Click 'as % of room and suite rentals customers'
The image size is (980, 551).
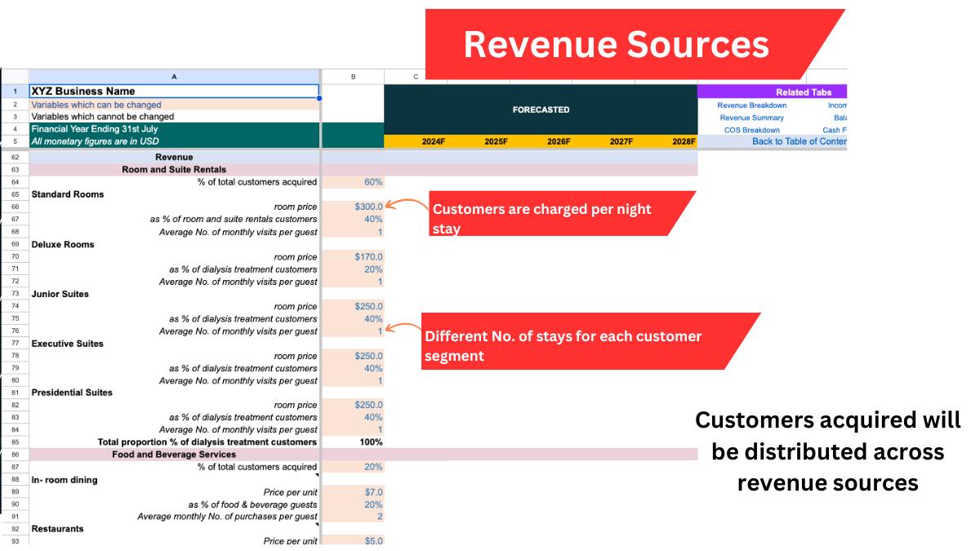[234, 220]
